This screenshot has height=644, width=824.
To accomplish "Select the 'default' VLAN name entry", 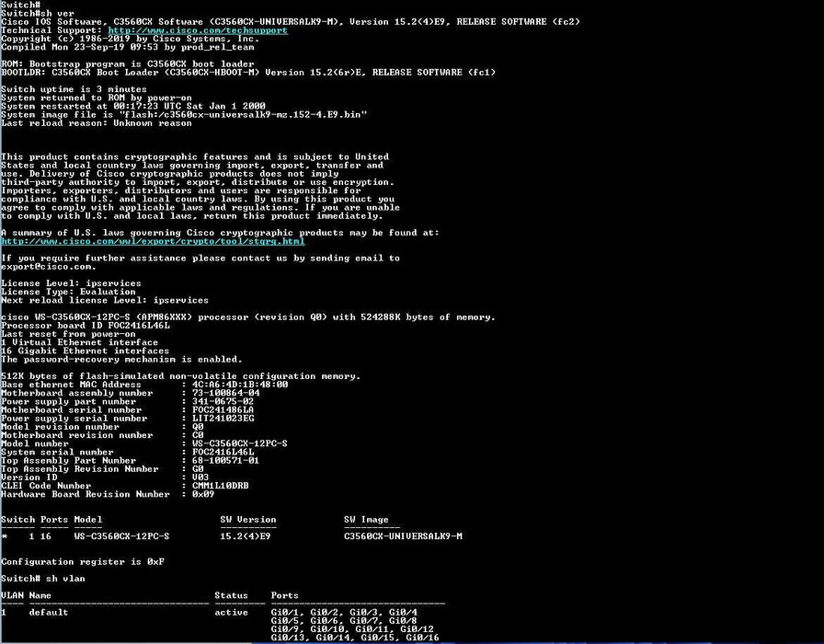I will pos(48,612).
